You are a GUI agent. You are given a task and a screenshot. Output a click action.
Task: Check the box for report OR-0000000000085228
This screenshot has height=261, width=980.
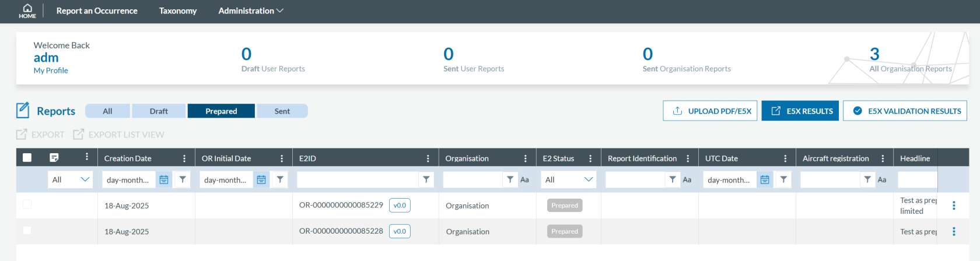pyautogui.click(x=27, y=231)
